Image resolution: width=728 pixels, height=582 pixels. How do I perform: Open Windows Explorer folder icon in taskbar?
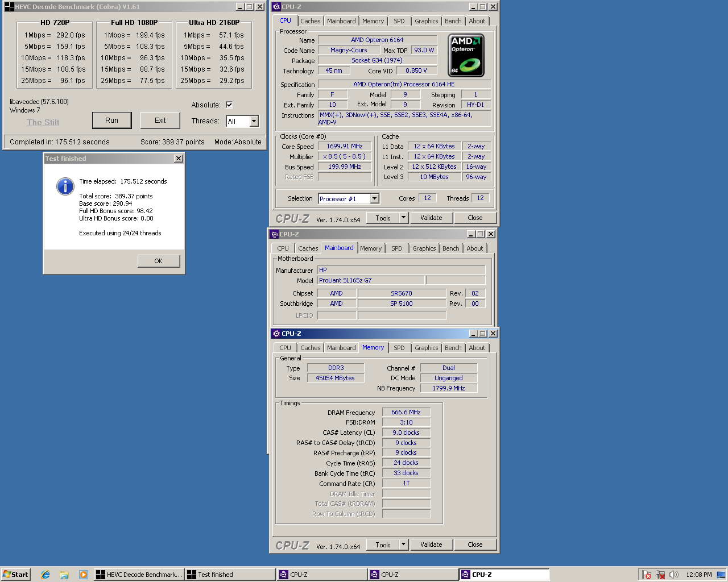(x=64, y=575)
